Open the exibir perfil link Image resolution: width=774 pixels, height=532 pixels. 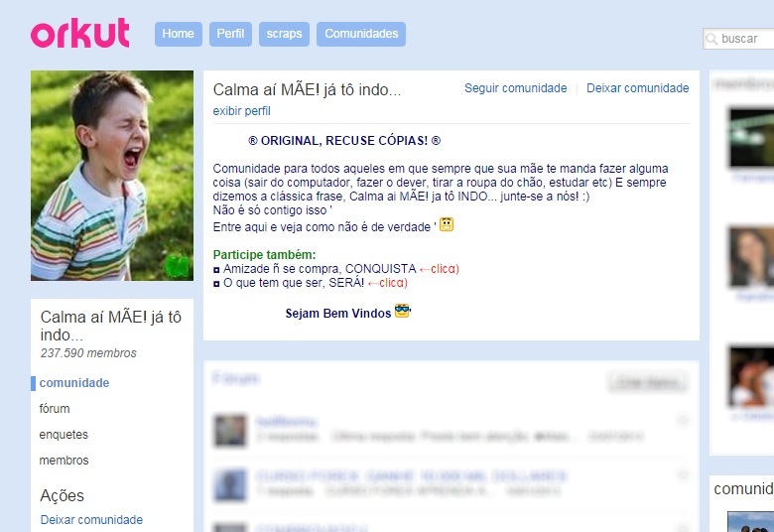click(x=241, y=110)
